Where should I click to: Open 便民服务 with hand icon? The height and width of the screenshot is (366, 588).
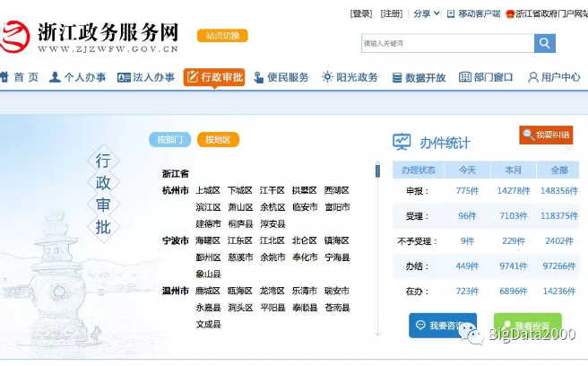[x=281, y=78]
